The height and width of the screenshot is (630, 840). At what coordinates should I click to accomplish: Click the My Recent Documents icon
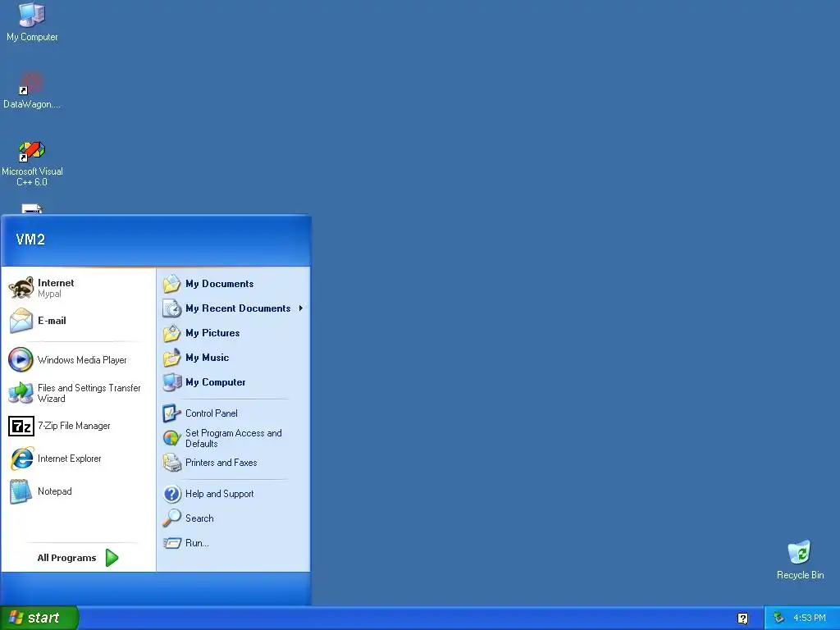coord(172,308)
